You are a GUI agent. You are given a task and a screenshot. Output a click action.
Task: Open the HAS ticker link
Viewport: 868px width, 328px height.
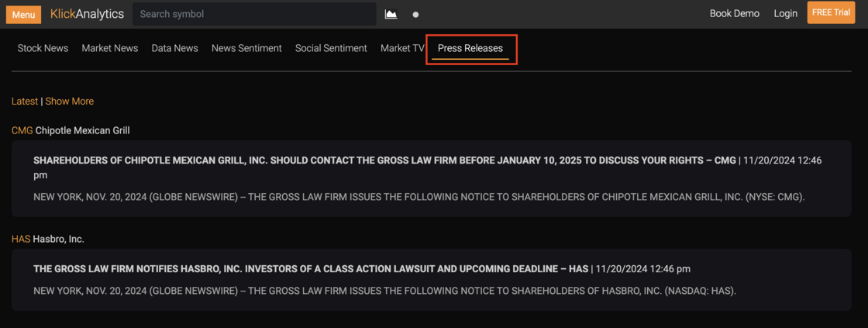pyautogui.click(x=21, y=240)
